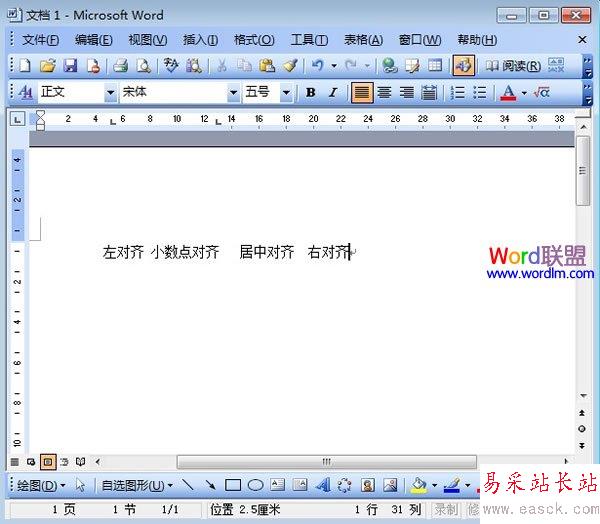Select the Arrow drawing tool

pos(210,485)
